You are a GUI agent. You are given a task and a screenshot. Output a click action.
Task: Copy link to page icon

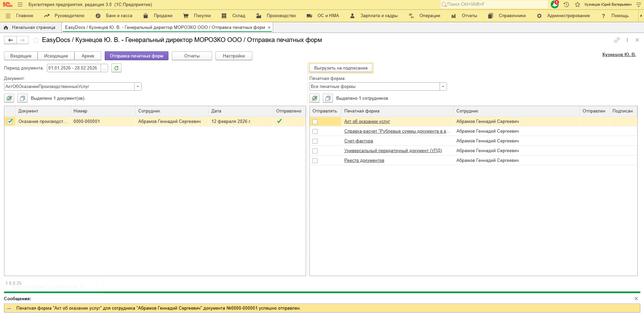[617, 40]
